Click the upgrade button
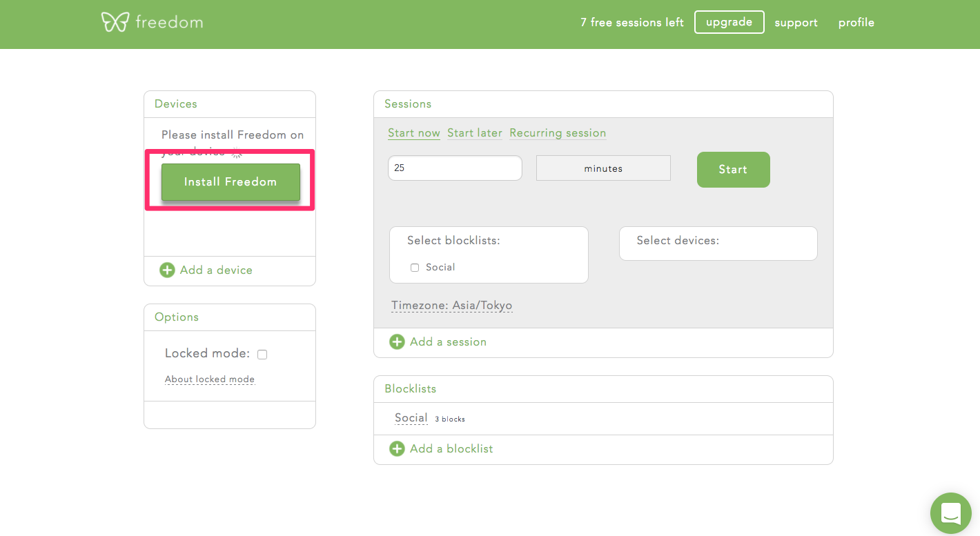This screenshot has height=536, width=980. click(729, 22)
